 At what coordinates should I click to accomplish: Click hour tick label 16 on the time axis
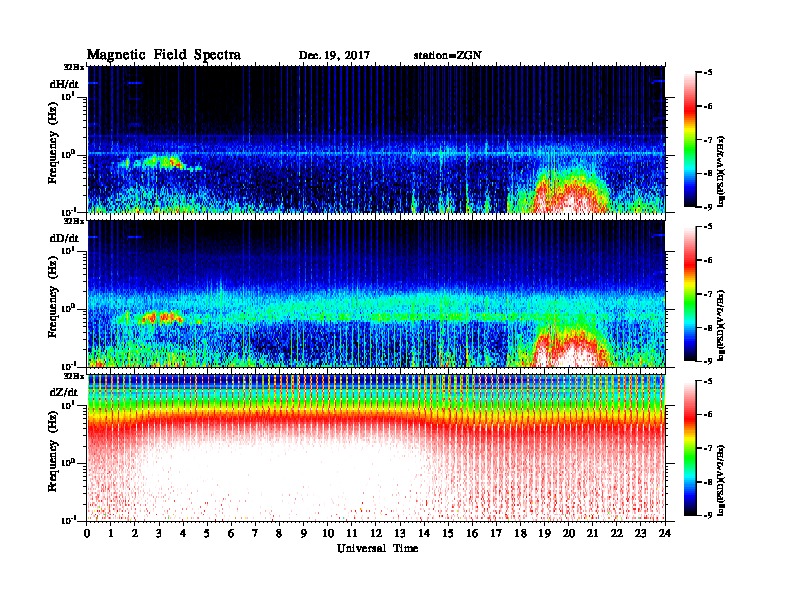[x=472, y=534]
